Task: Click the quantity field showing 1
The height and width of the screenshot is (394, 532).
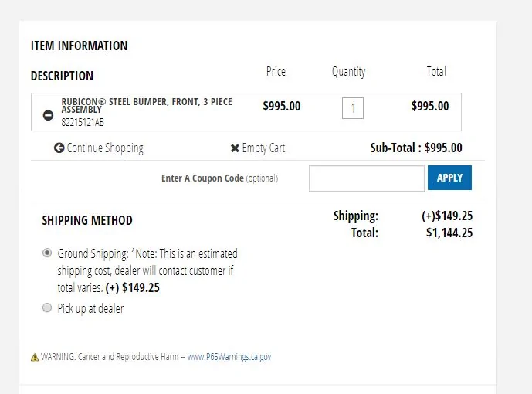Action: point(353,108)
